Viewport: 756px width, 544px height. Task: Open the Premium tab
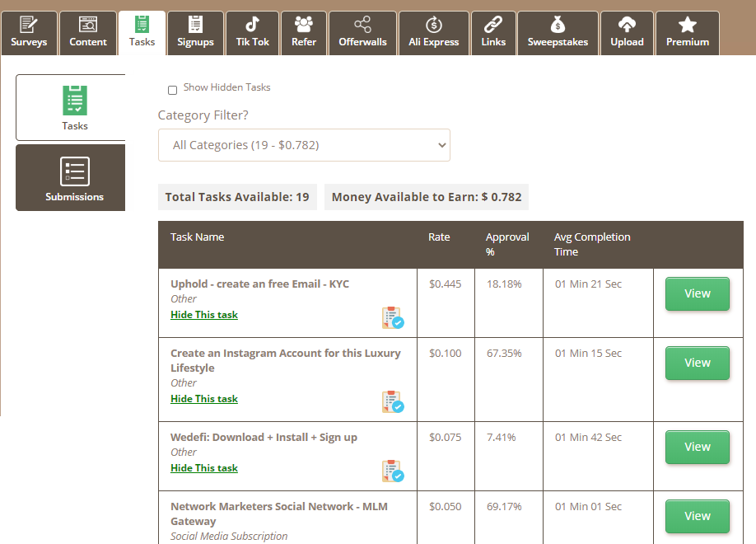pos(688,33)
